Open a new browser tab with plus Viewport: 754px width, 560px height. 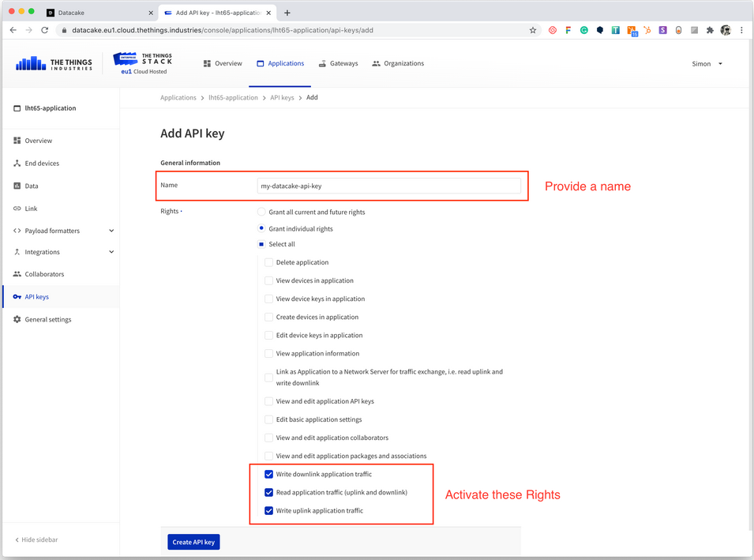(287, 13)
